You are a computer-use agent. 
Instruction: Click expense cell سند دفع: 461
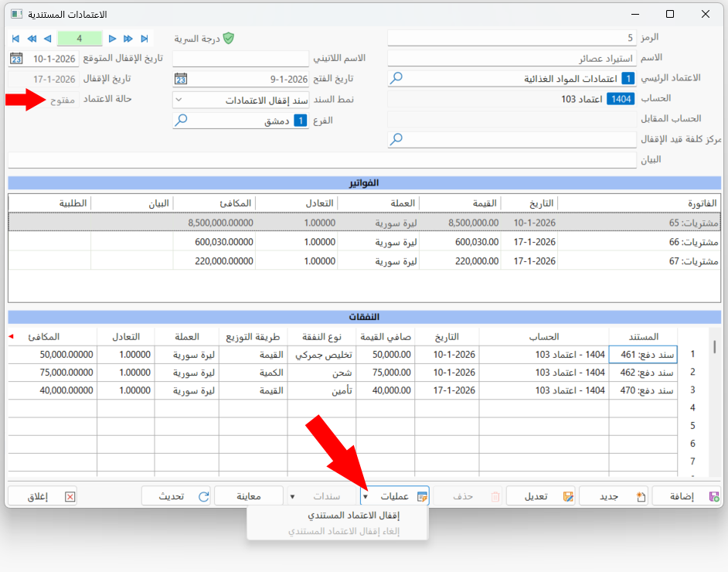[x=643, y=355]
